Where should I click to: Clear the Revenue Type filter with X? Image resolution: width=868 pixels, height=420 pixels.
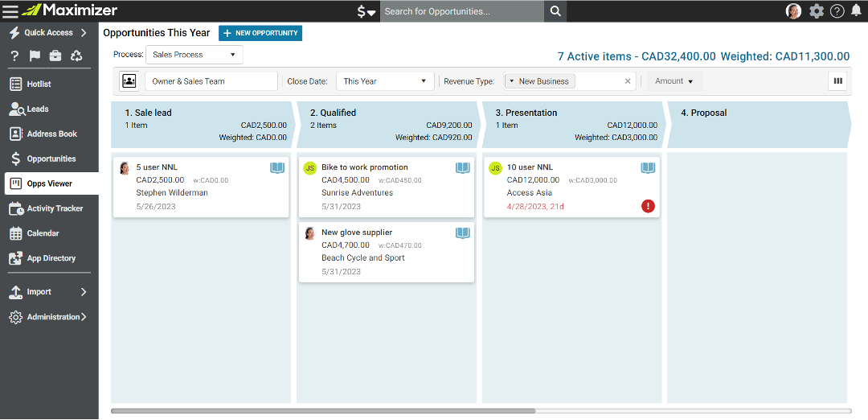(x=628, y=81)
